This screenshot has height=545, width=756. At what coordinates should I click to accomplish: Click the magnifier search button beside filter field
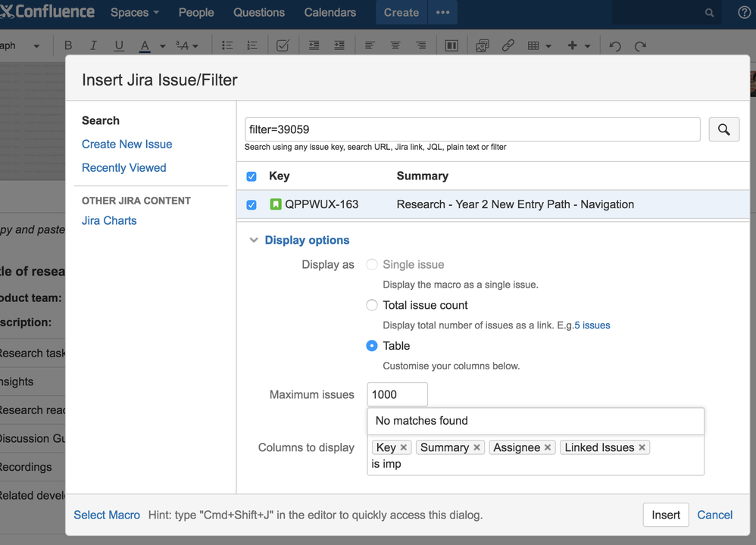(723, 129)
